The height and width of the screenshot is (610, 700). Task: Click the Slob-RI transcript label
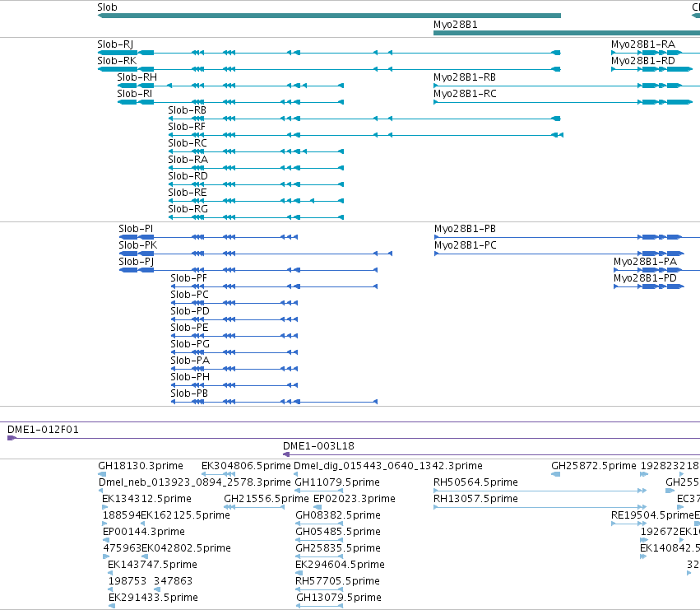pyautogui.click(x=134, y=94)
